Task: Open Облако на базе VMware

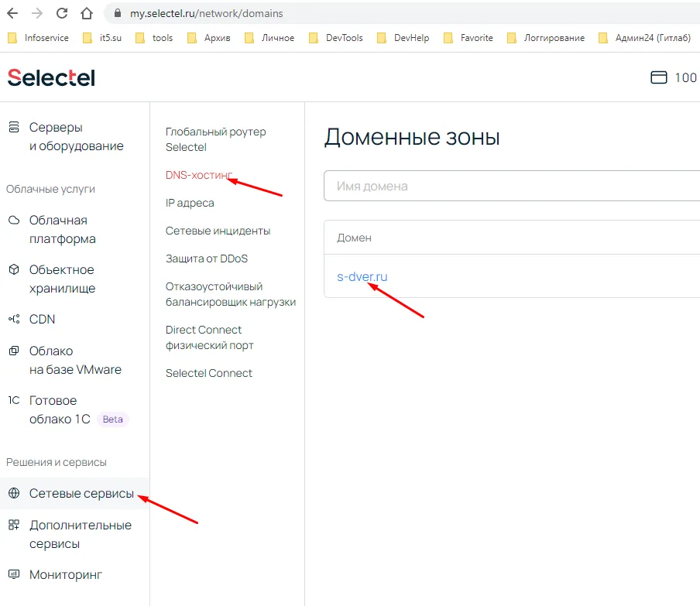Action: (75, 360)
